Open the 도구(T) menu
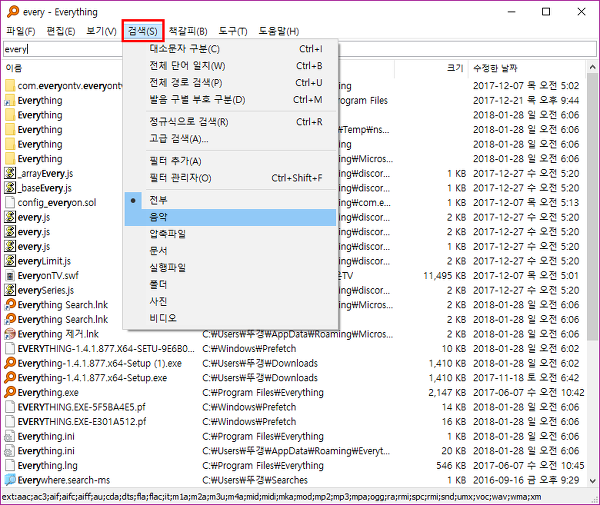 click(233, 31)
